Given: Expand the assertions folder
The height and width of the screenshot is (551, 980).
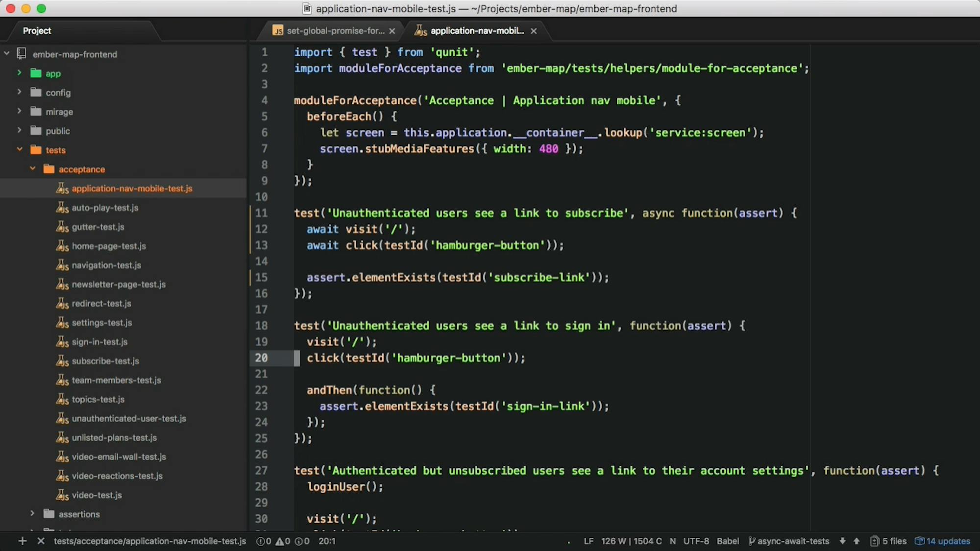Looking at the screenshot, I should [32, 514].
